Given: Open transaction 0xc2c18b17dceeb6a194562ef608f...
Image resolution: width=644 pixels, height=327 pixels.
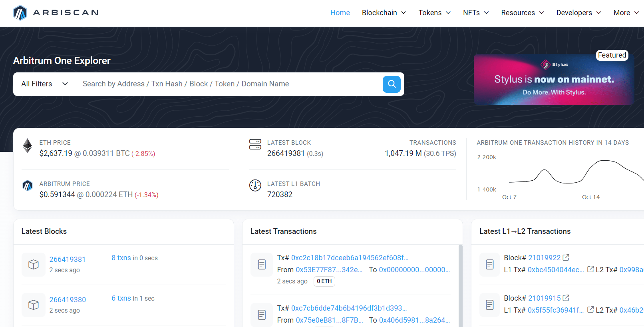Looking at the screenshot, I should click(350, 258).
